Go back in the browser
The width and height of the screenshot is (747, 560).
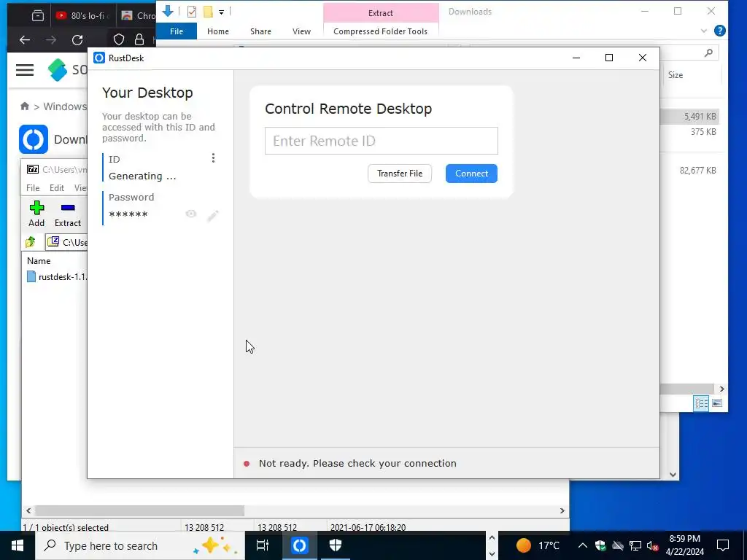[25, 40]
